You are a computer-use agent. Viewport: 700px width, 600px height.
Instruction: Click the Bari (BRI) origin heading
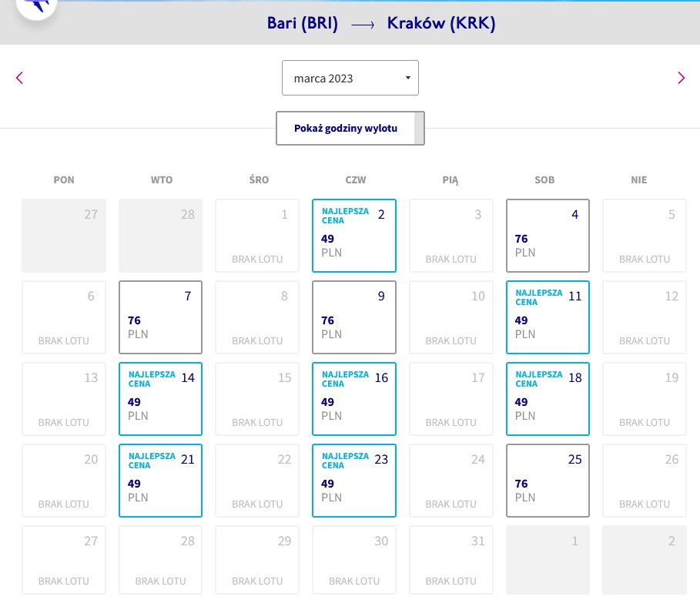click(302, 23)
